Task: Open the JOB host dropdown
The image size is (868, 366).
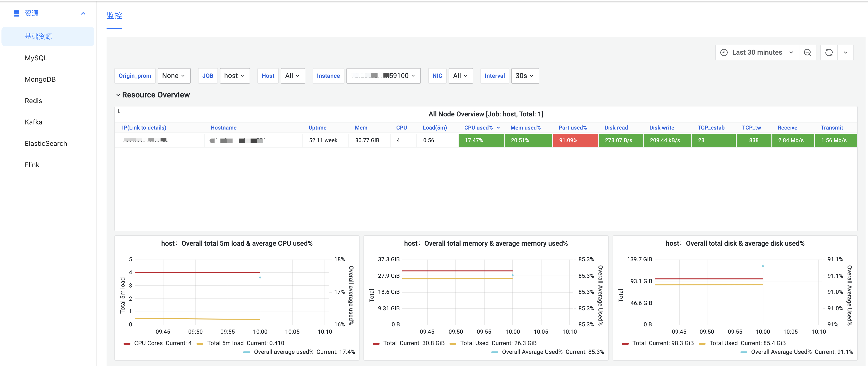Action: pos(235,76)
